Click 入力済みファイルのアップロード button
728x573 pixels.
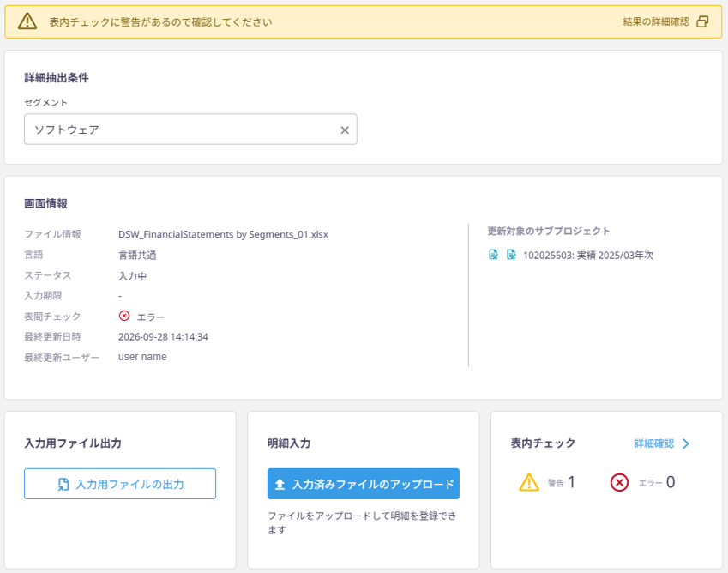coord(363,484)
